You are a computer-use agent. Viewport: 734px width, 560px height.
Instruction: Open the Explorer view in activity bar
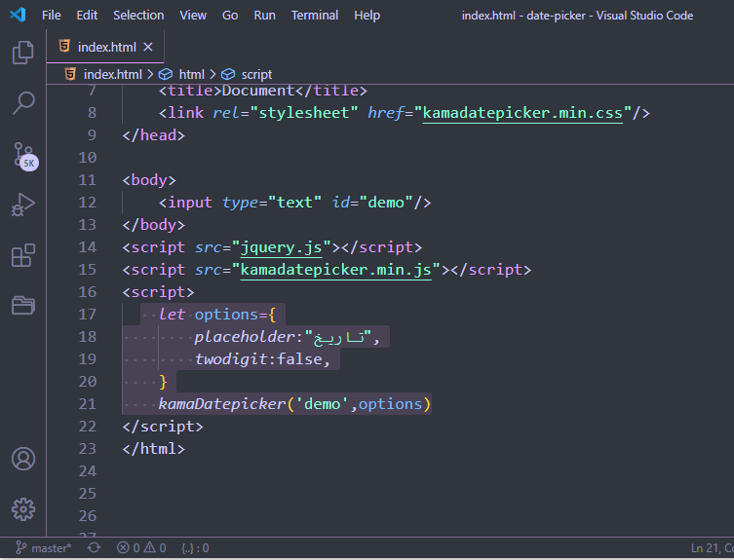coord(23,53)
